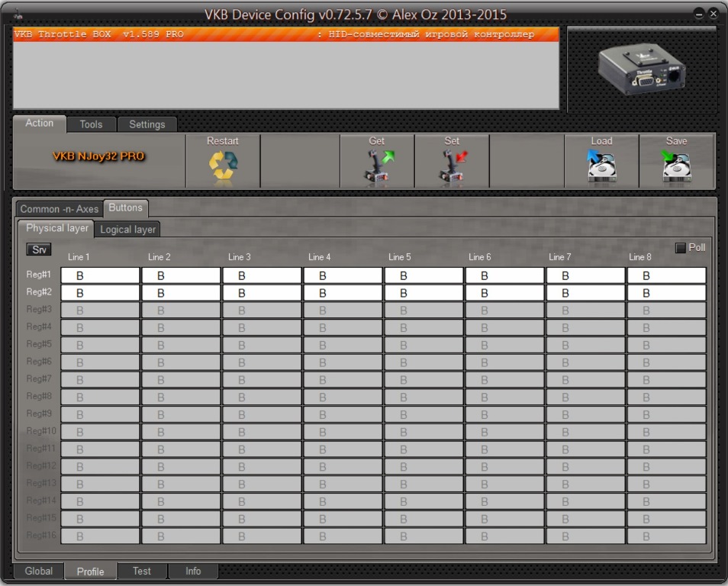Click the Line 1 column header
Viewport: 728px width, 586px height.
pyautogui.click(x=79, y=257)
